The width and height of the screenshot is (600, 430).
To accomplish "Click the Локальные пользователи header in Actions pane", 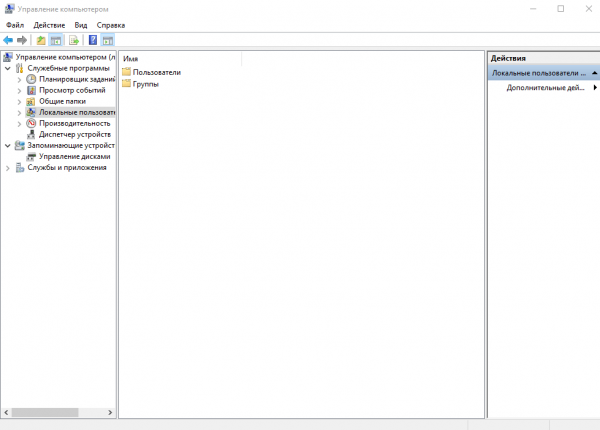I will [544, 73].
